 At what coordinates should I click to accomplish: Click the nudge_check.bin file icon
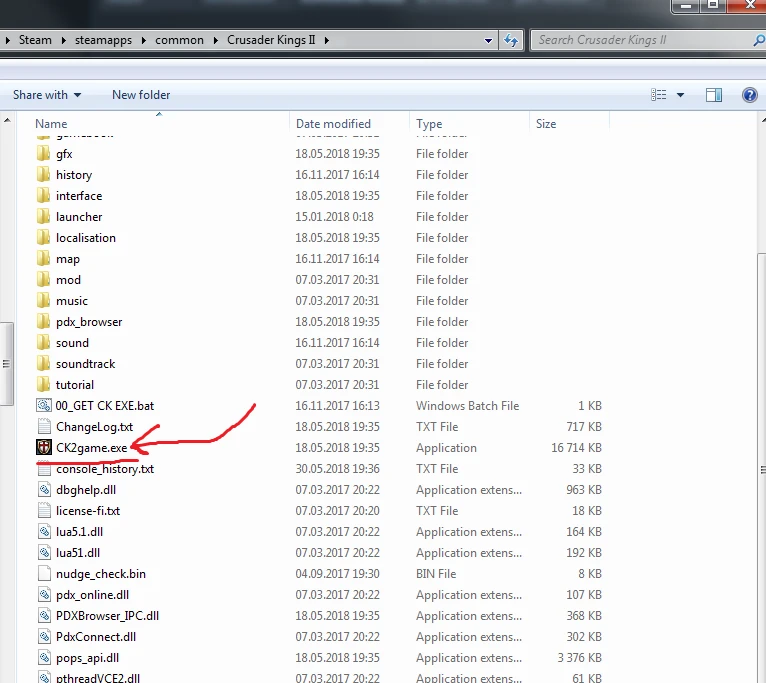(x=44, y=574)
